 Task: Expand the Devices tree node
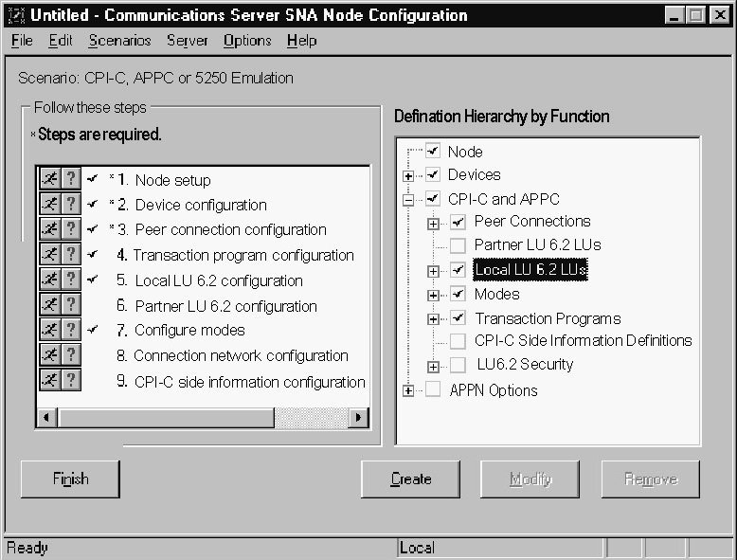pyautogui.click(x=408, y=175)
